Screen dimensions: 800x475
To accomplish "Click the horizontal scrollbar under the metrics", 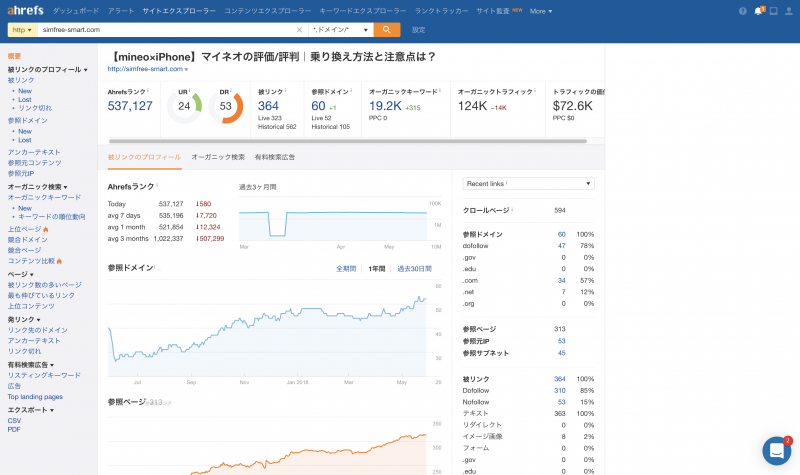I will (347, 141).
